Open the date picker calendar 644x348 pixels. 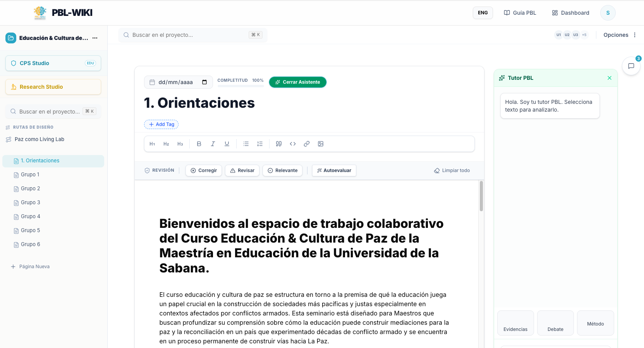pyautogui.click(x=204, y=82)
